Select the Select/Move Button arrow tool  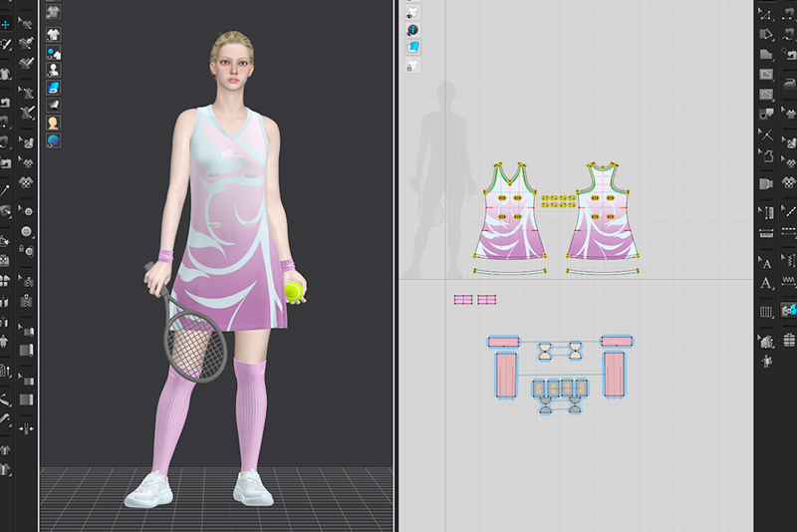(x=26, y=211)
